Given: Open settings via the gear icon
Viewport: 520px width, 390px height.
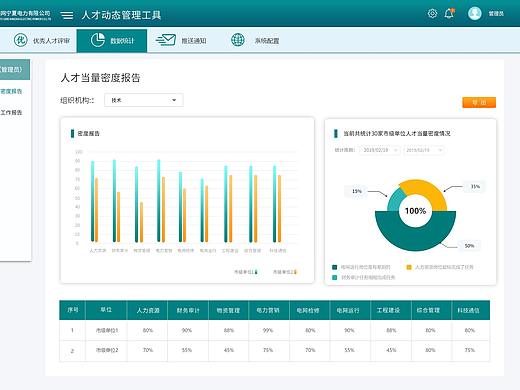Looking at the screenshot, I should click(x=432, y=14).
